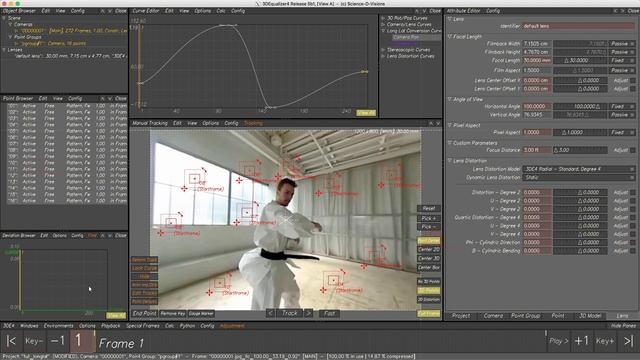Open the Dynamic Lens Distortion dropdown
Image resolution: width=640 pixels, height=360 pixels.
579,178
